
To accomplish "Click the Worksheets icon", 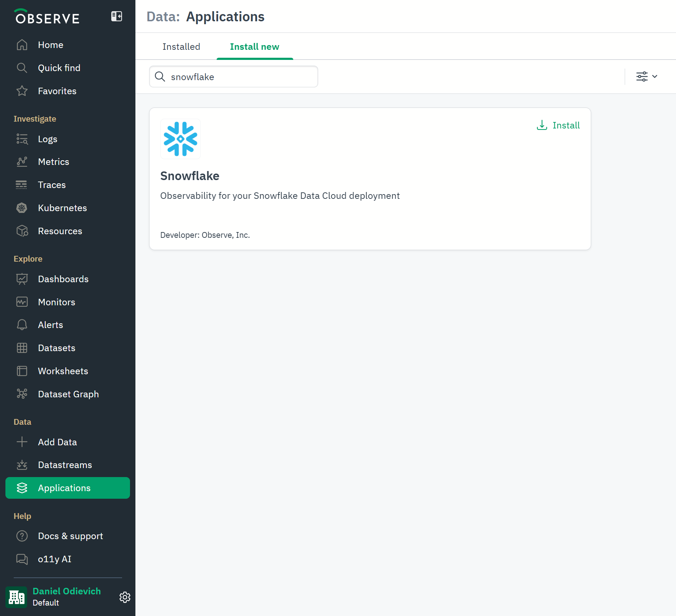I will (x=22, y=371).
